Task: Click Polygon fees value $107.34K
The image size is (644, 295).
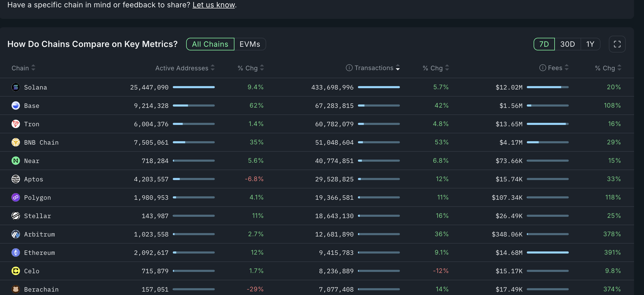Action: [x=507, y=198]
